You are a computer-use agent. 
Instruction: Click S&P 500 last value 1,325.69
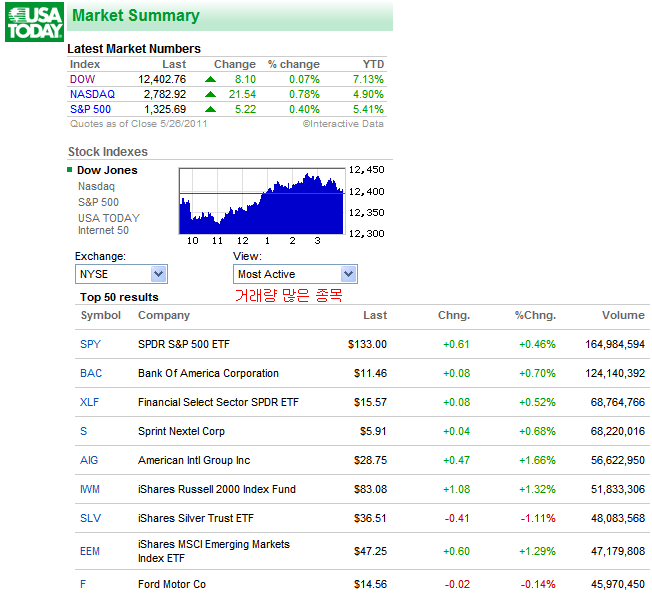(x=165, y=109)
